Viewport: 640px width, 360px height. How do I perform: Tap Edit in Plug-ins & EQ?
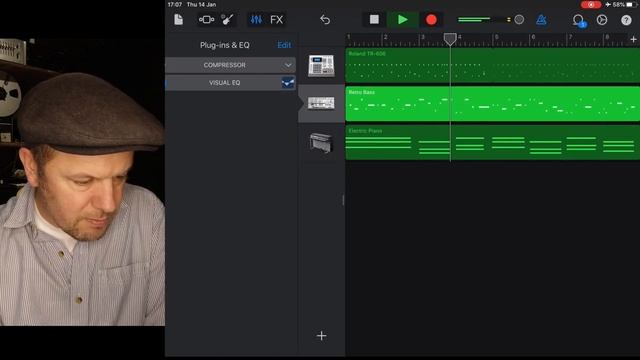pos(284,45)
